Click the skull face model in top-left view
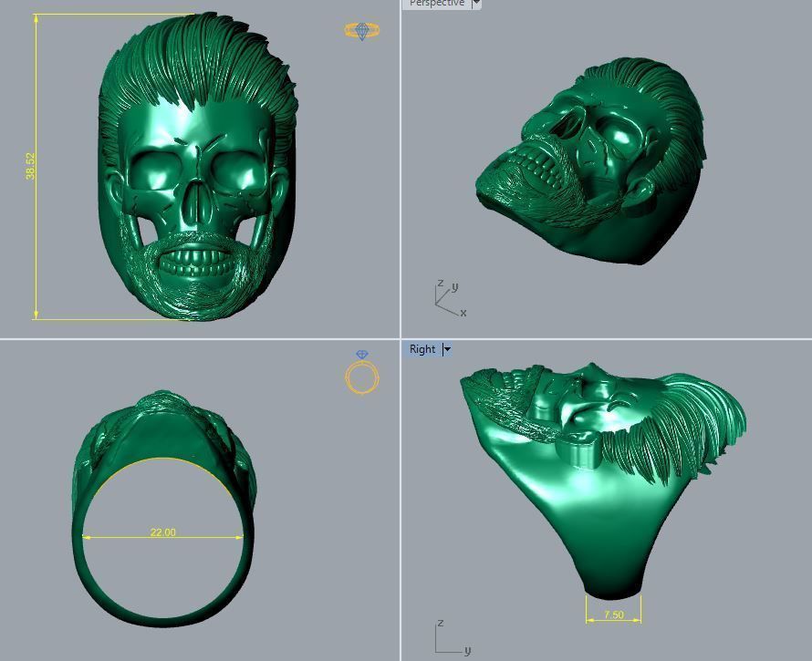 coord(197,167)
